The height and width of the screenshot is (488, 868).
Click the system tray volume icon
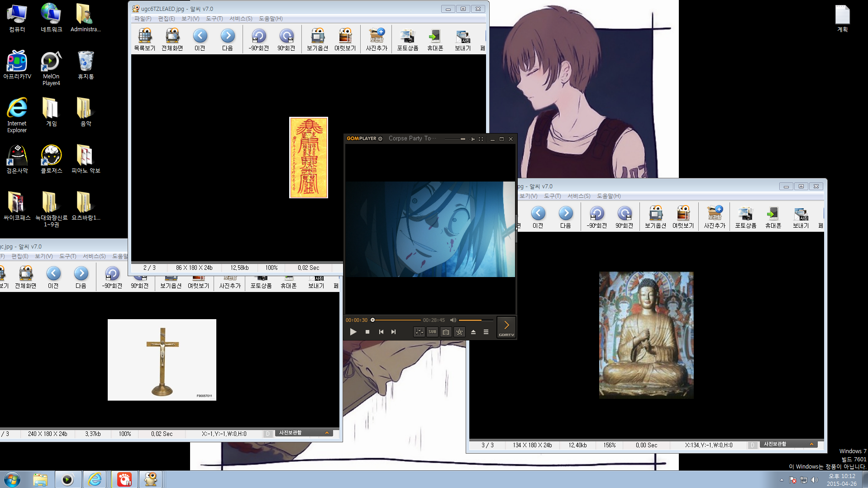pyautogui.click(x=815, y=480)
